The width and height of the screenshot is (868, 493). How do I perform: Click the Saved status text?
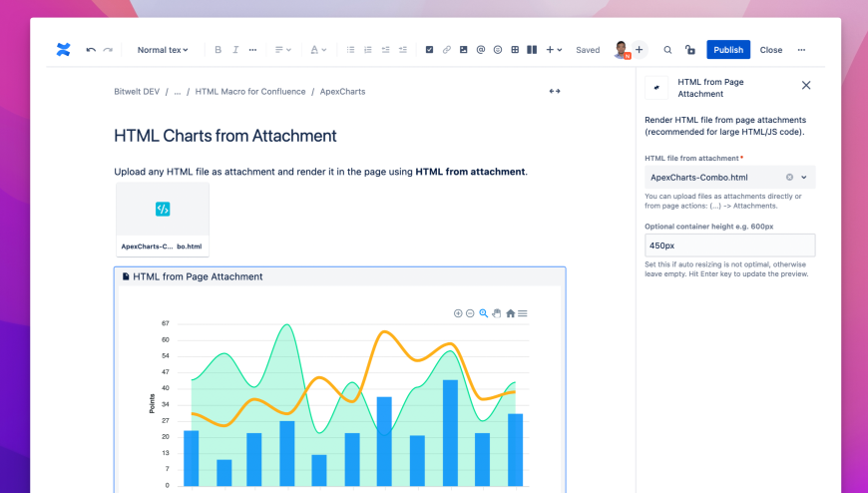tap(588, 50)
